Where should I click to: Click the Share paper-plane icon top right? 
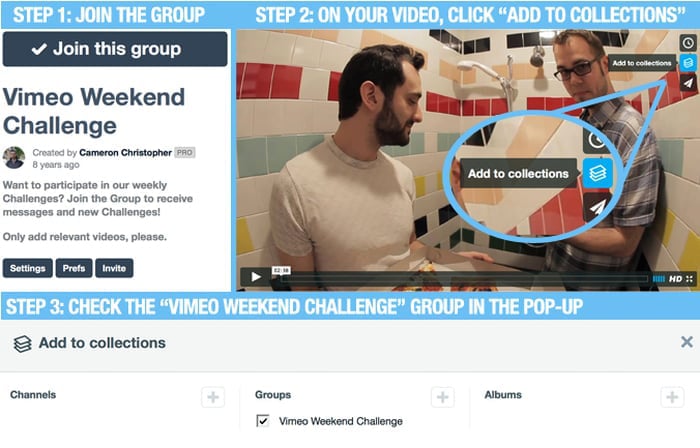click(688, 83)
